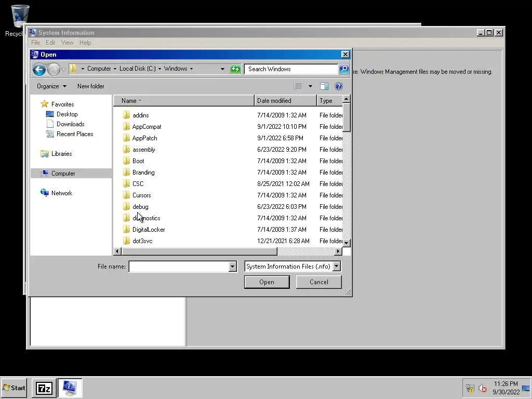Open the address bar previous locations dropdown

(222, 69)
